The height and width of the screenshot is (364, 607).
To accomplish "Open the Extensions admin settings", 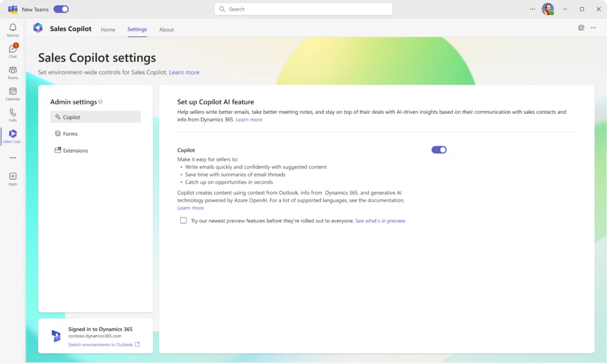I will point(75,150).
